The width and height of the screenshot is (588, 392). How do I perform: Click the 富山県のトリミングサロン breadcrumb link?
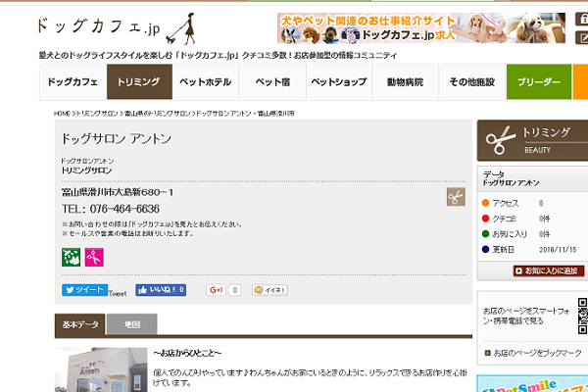coord(155,114)
